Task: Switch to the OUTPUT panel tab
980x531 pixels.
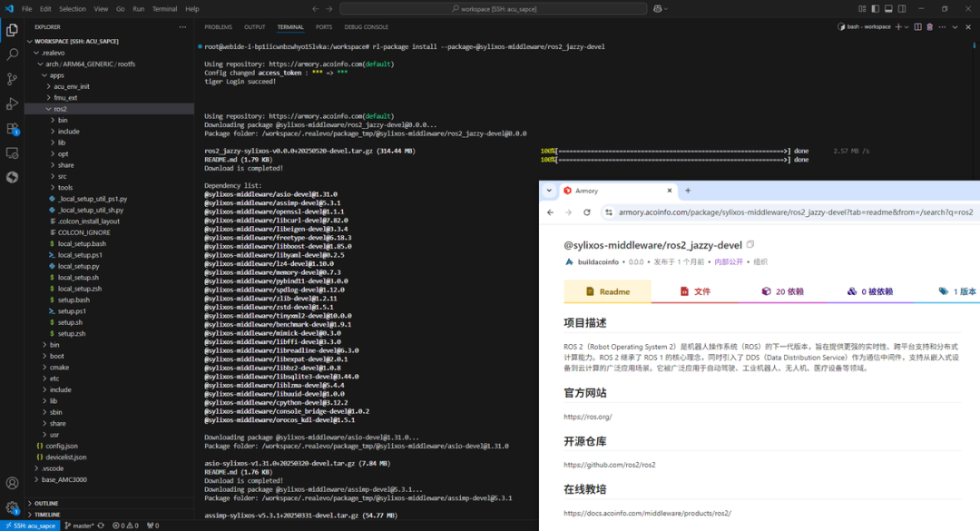Action: (x=254, y=27)
